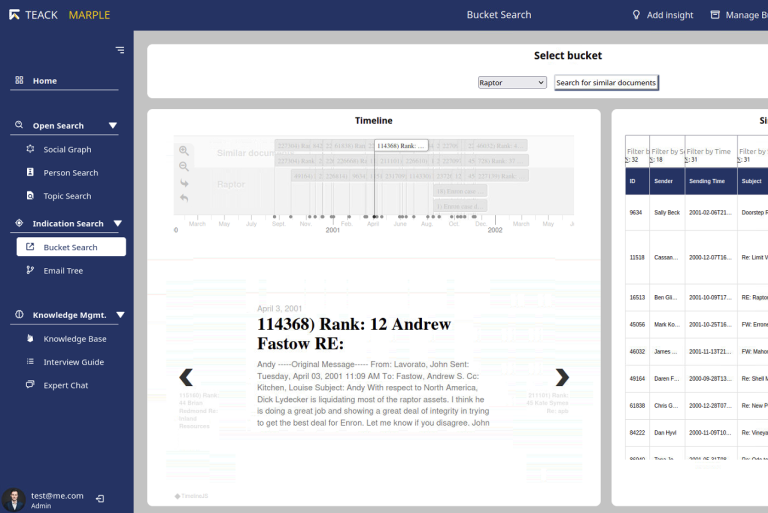Click the slide title 114368) Rank: 12 Andrew Fastow

coord(354,334)
